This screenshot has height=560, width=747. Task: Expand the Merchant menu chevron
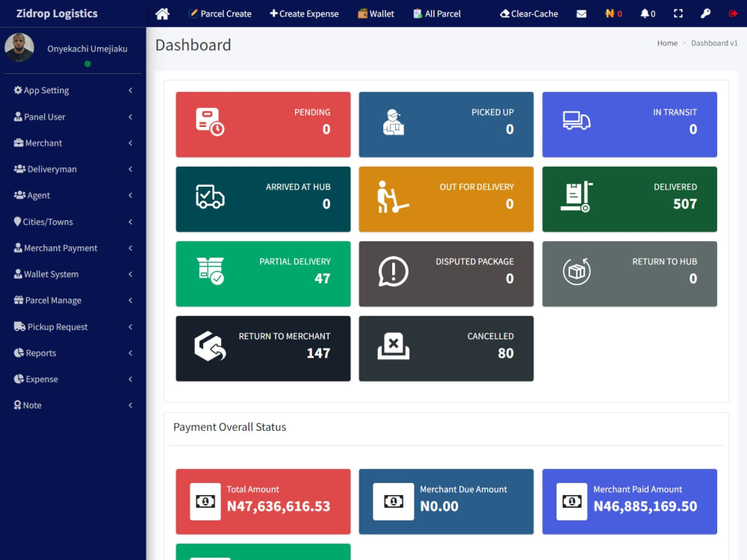coord(130,143)
